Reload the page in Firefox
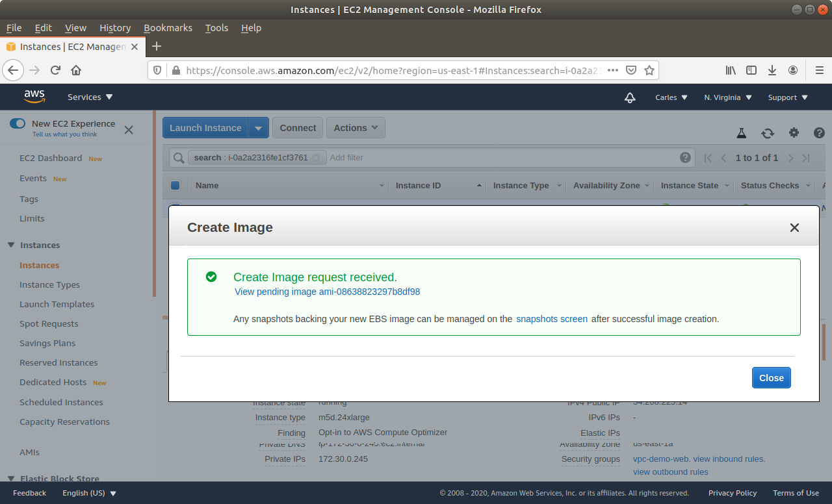The image size is (832, 504). [x=55, y=70]
